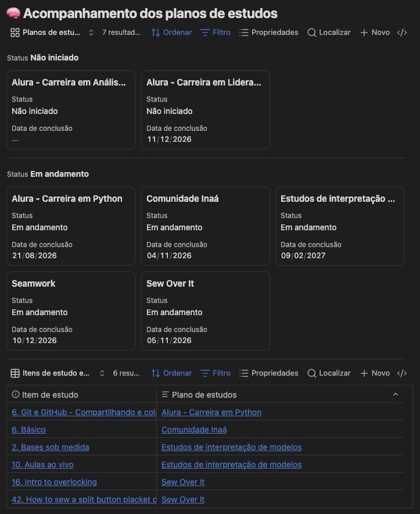420x514 pixels.
Task: Open Ordenar in the gallery toolbar
Action: 171,33
